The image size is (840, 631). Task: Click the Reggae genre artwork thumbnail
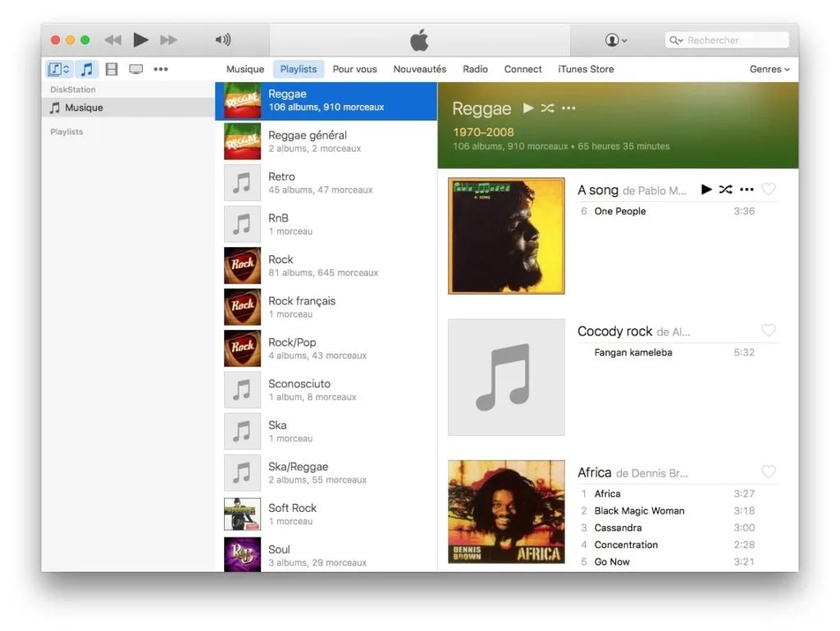point(242,100)
